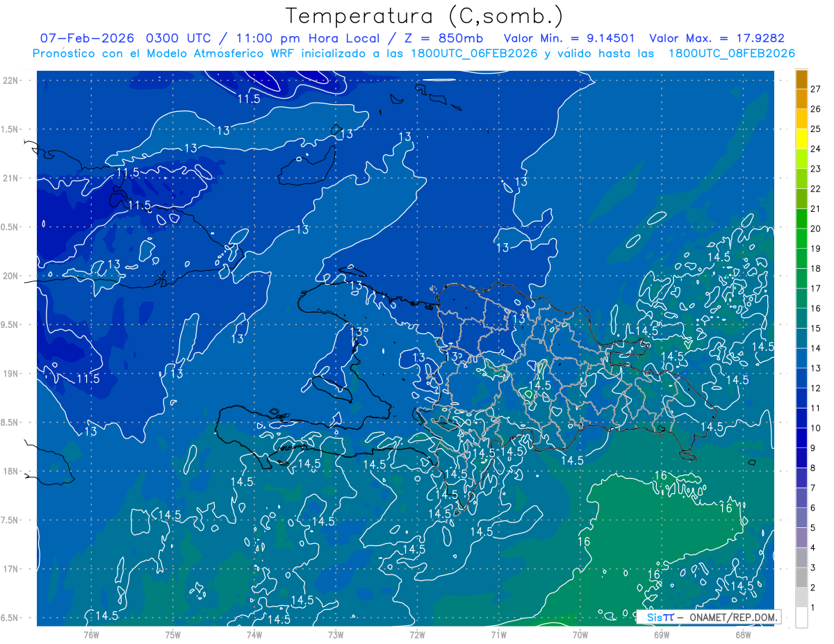The height and width of the screenshot is (644, 834).
Task: Click the 21N latitude axis label
Action: 11,178
